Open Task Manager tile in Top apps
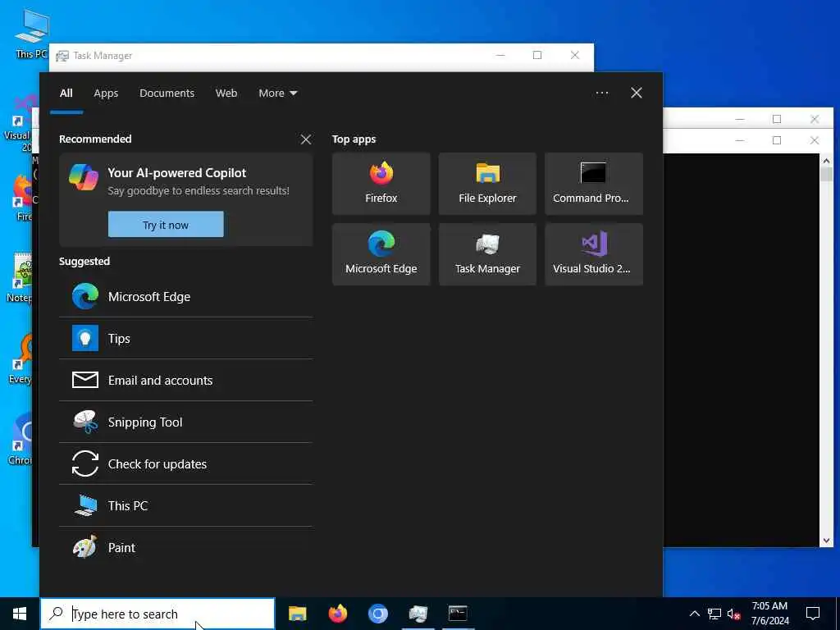Image resolution: width=840 pixels, height=630 pixels. click(x=487, y=254)
